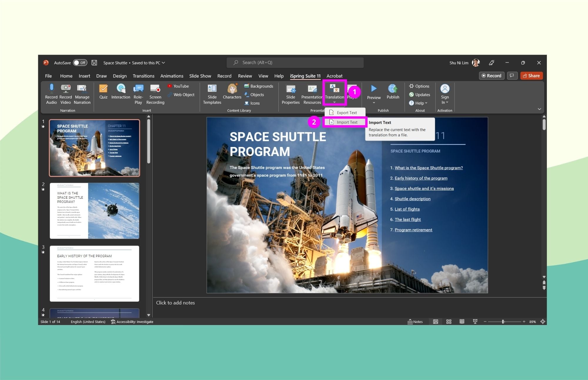Open Icons in Content Library
The height and width of the screenshot is (380, 588).
coord(252,103)
